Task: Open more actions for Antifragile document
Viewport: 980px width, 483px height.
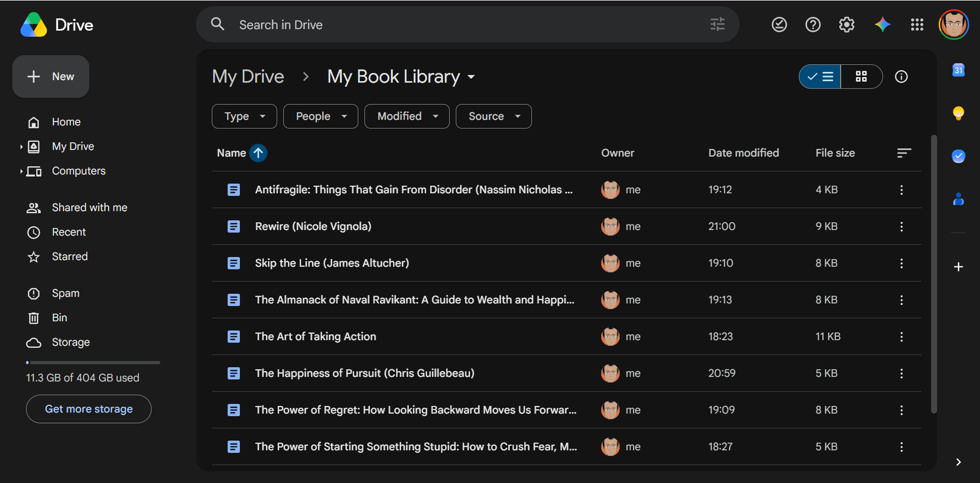Action: [x=902, y=190]
